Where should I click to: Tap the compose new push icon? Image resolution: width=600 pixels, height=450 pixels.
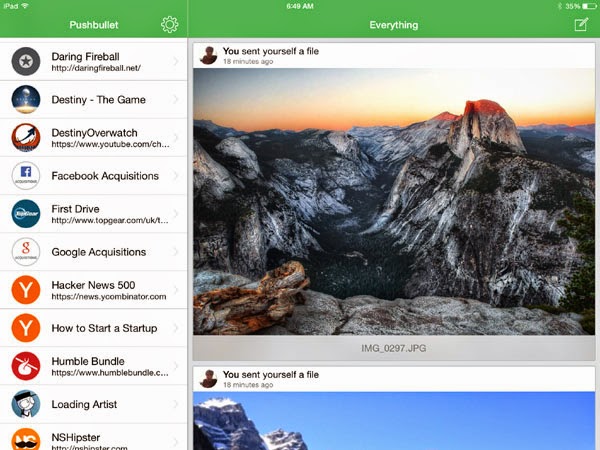[x=581, y=24]
